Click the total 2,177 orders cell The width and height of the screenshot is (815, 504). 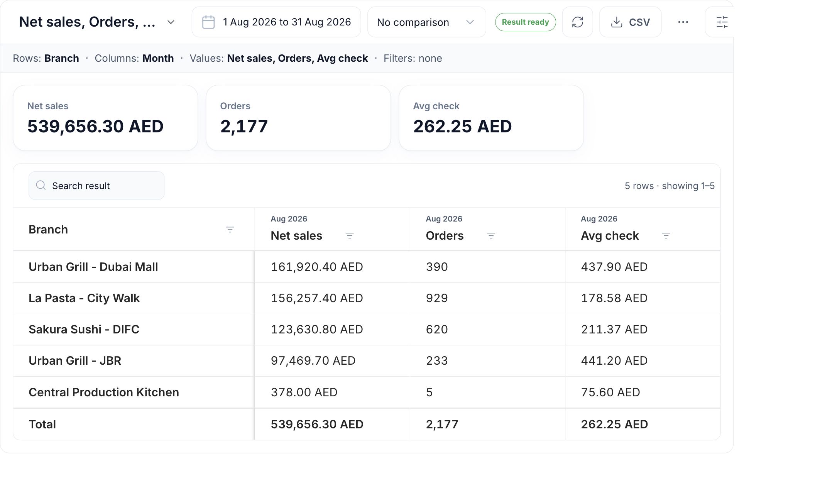pos(487,425)
